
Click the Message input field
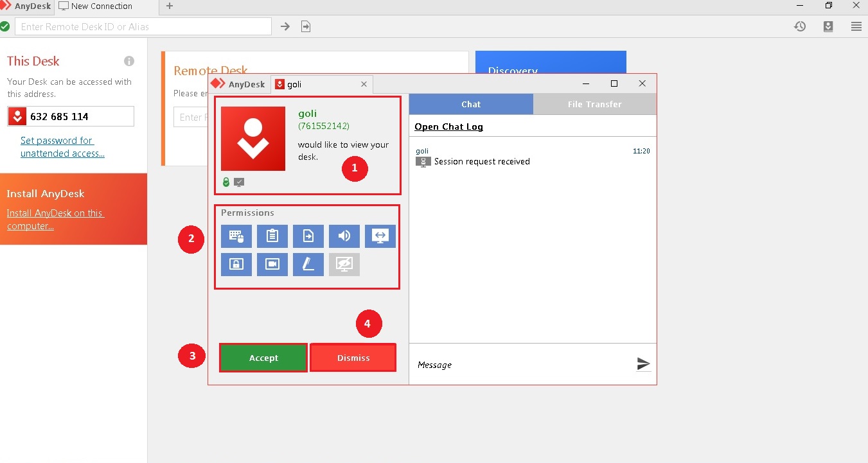coord(520,365)
